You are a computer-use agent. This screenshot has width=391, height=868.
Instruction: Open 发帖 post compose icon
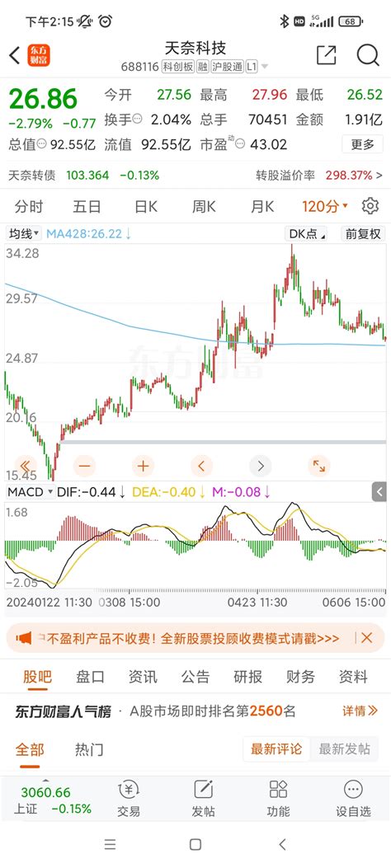point(203,799)
